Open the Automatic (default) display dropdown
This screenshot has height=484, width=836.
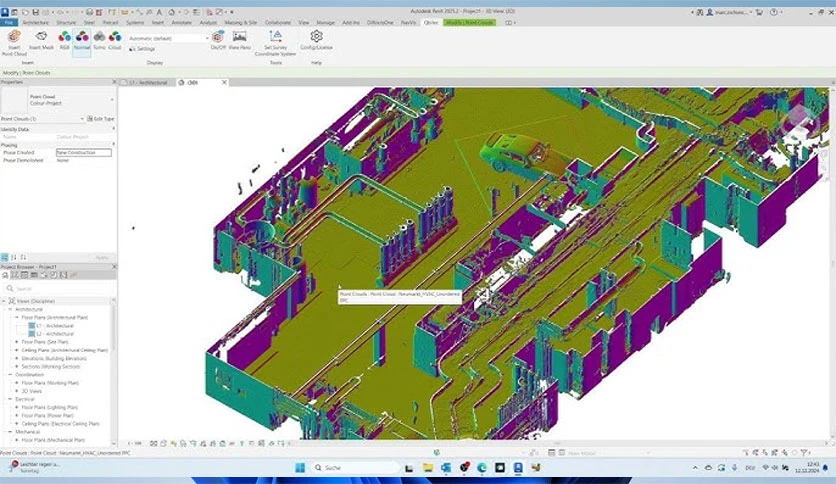click(x=168, y=38)
